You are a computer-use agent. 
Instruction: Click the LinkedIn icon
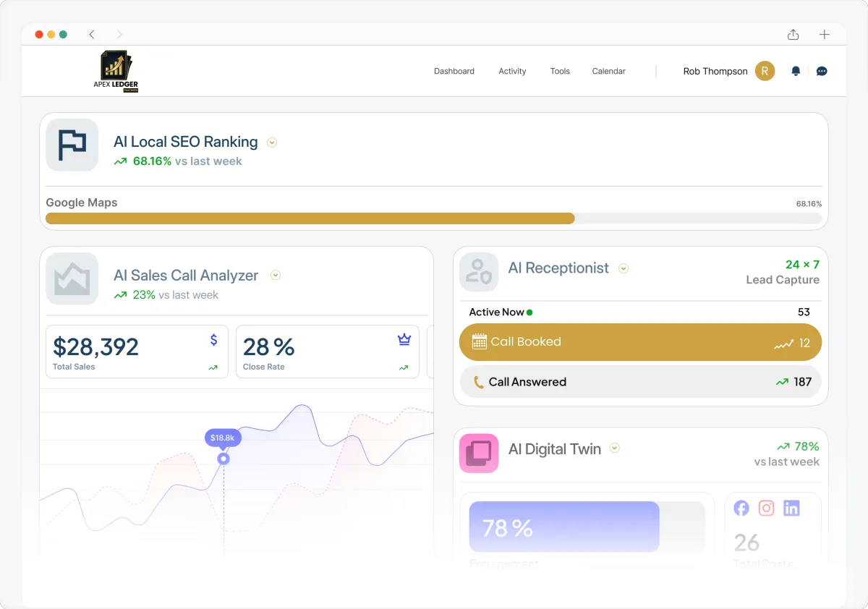(x=791, y=508)
